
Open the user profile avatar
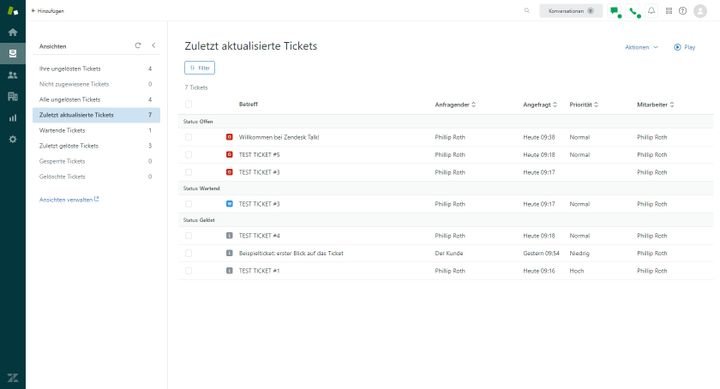coord(700,11)
